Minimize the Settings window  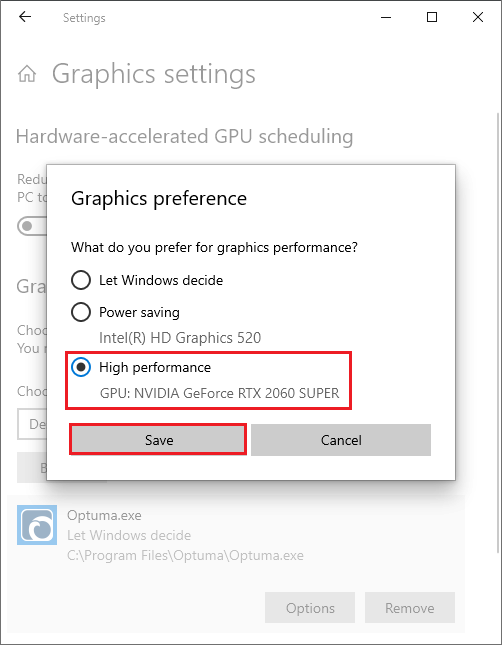click(x=386, y=17)
